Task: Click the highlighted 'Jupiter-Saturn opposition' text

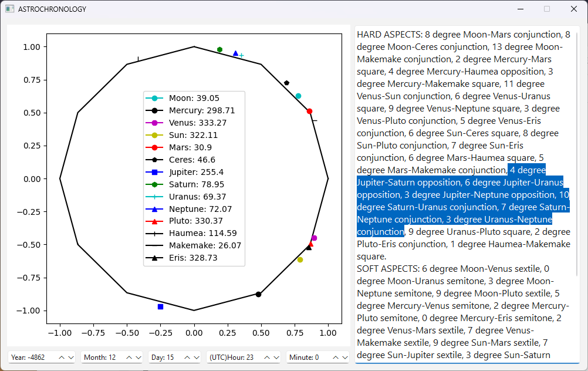Action: pyautogui.click(x=409, y=183)
